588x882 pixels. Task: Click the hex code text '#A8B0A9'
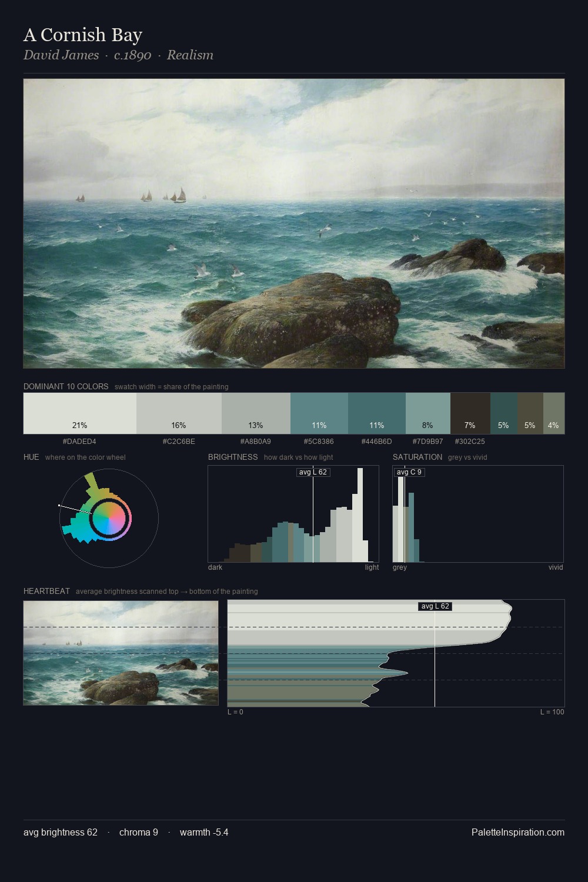point(256,441)
